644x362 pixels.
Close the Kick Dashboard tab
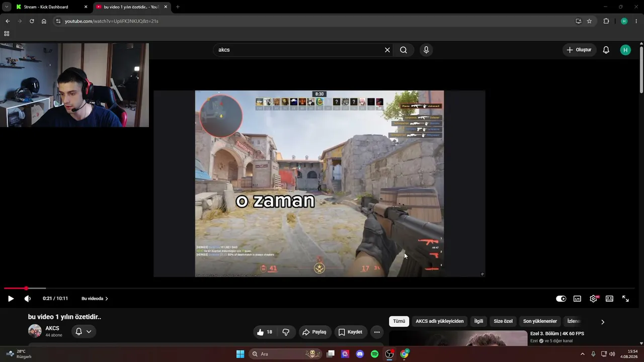tap(86, 7)
